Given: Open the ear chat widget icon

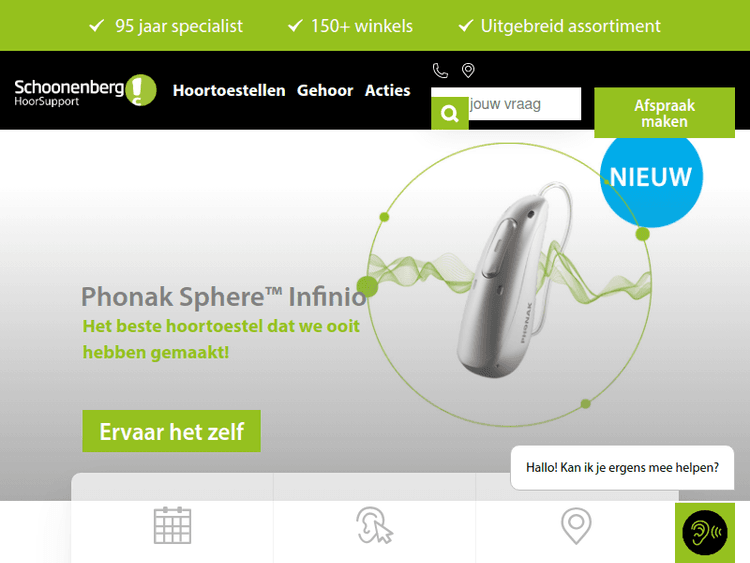Looking at the screenshot, I should point(705,532).
